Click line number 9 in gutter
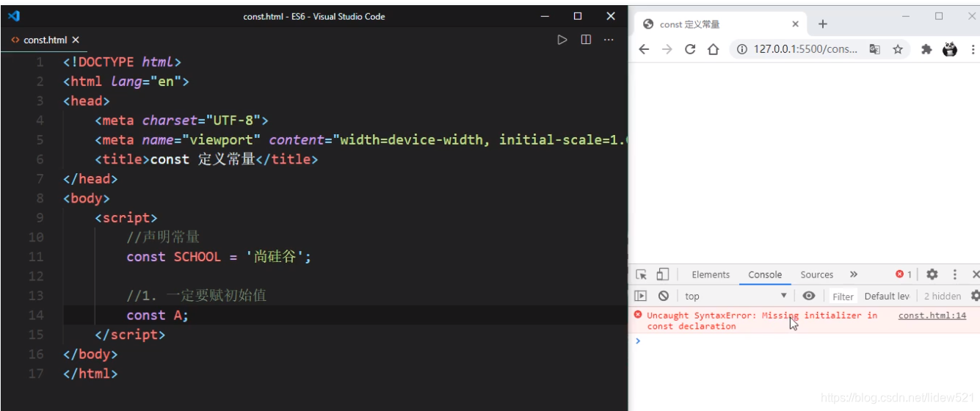The height and width of the screenshot is (411, 980). tap(40, 218)
